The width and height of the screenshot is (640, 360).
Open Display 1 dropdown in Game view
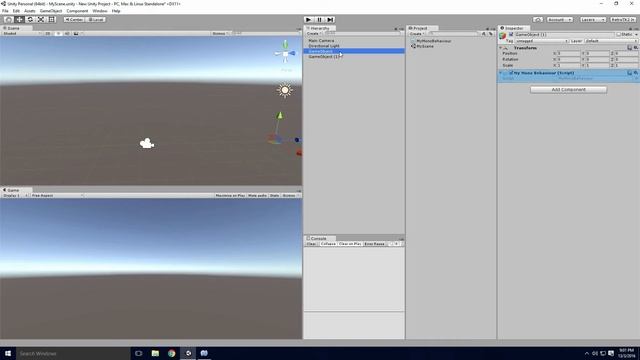click(x=15, y=196)
